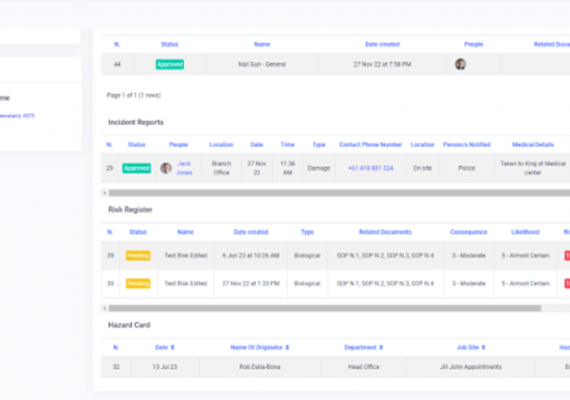Click Approved badge in incident row 29

pyautogui.click(x=136, y=168)
